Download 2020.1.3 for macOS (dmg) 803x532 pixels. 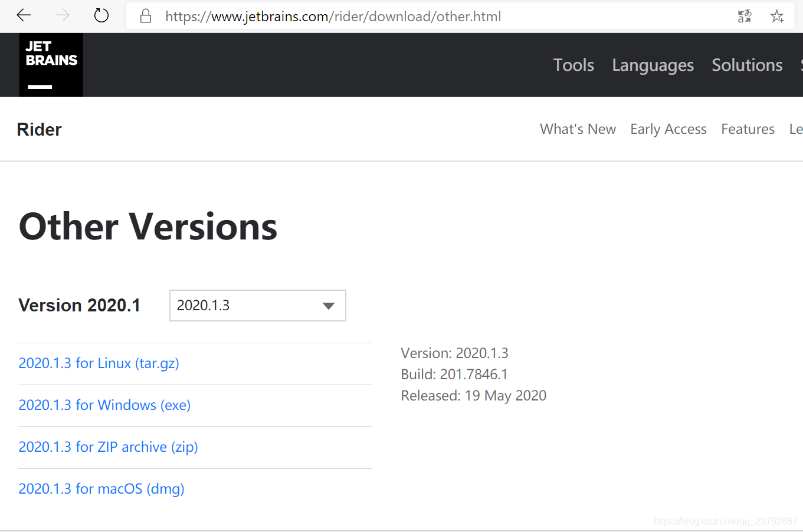point(101,489)
